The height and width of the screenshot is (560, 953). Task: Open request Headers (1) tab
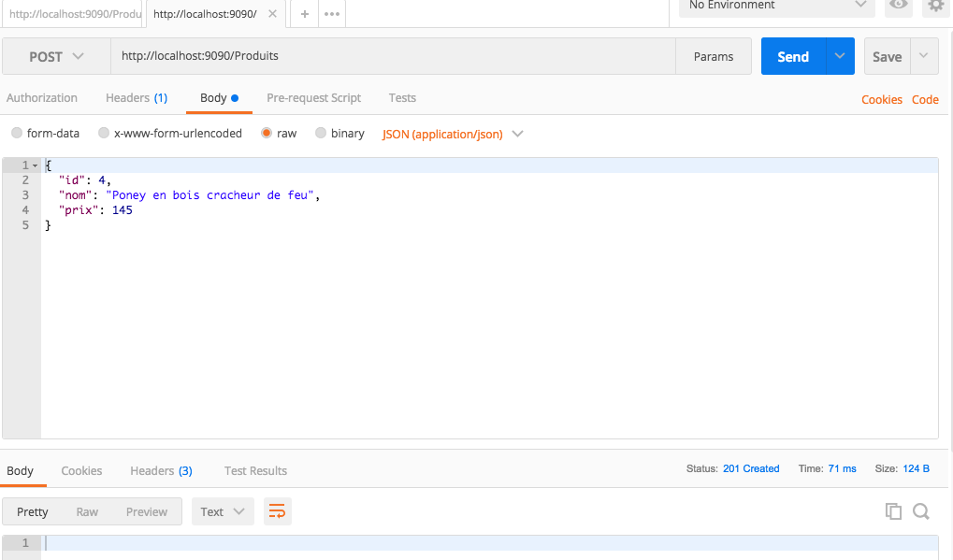pos(137,98)
